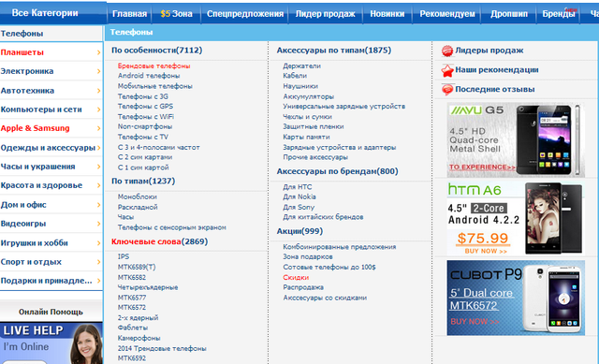Open the Держатели accessories link
The image size is (599, 364).
click(x=301, y=66)
